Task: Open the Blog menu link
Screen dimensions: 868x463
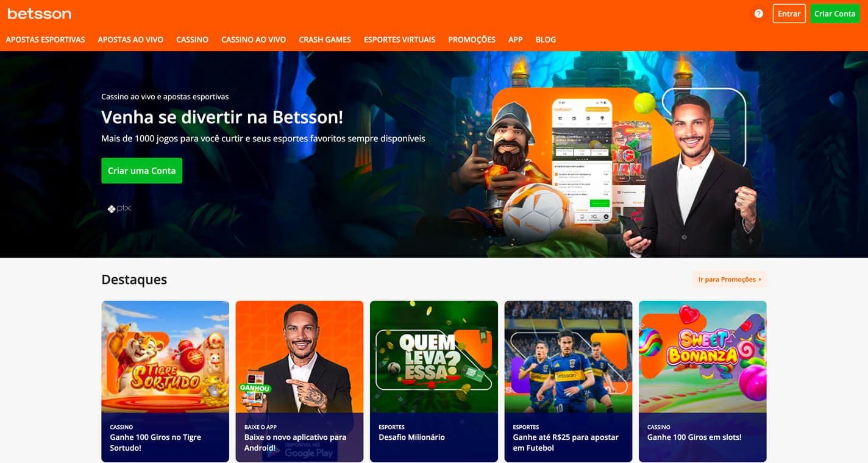Action: [546, 40]
